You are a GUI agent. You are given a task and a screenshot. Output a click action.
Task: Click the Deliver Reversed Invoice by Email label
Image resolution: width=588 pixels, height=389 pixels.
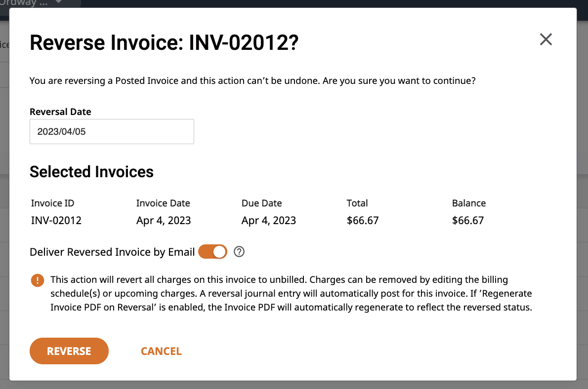click(x=112, y=252)
